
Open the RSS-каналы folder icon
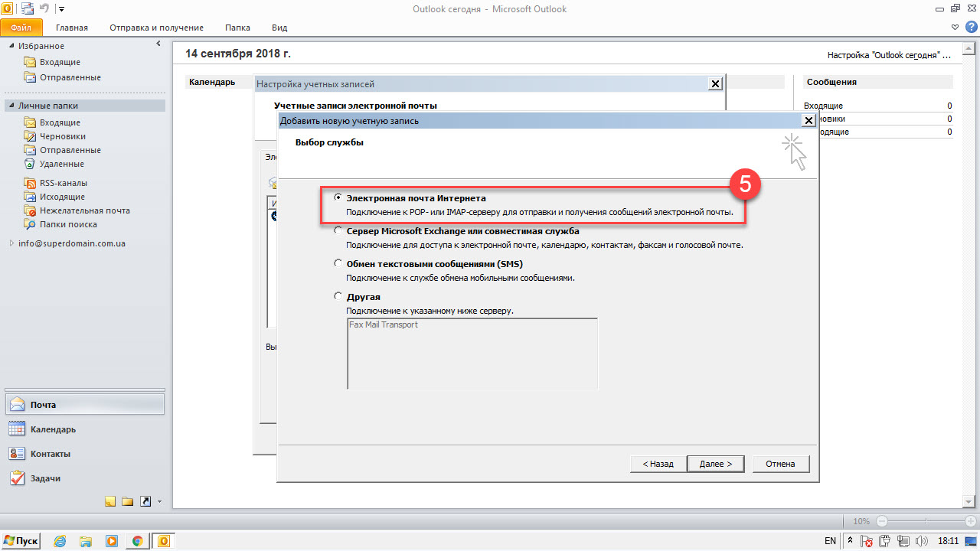click(x=30, y=183)
